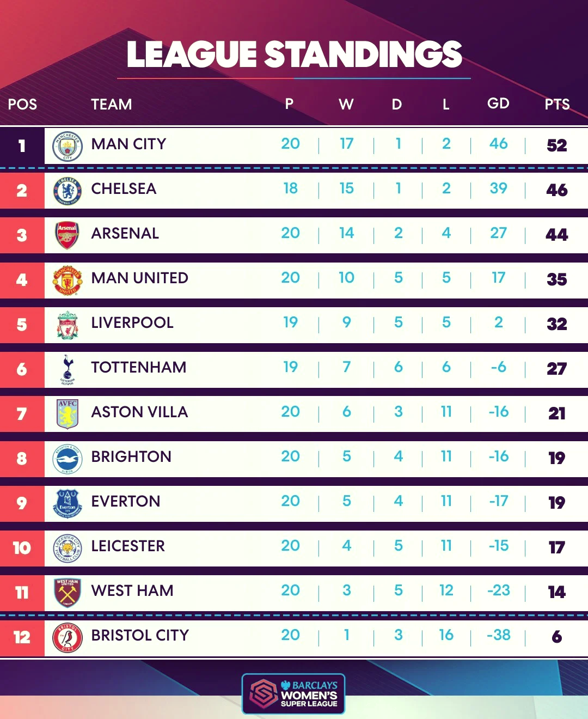This screenshot has width=588, height=719.
Task: Click the Man United club crest
Action: [x=68, y=280]
